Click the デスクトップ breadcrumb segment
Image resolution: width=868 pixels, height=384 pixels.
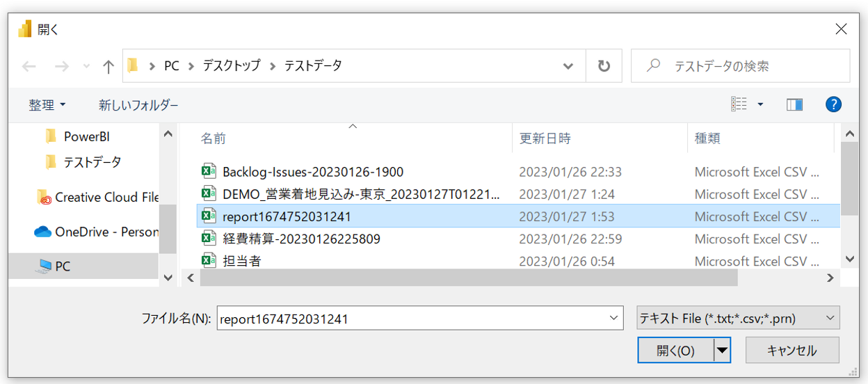tap(232, 66)
